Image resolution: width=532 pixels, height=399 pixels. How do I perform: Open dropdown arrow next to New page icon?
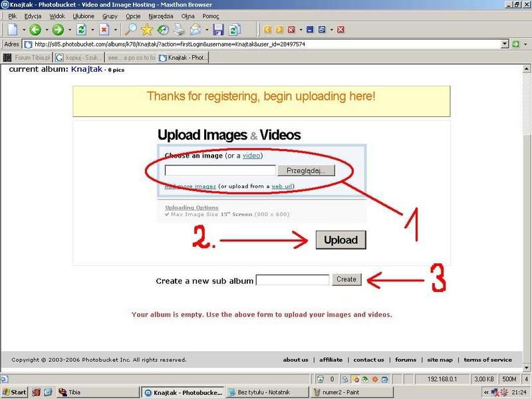tap(24, 30)
